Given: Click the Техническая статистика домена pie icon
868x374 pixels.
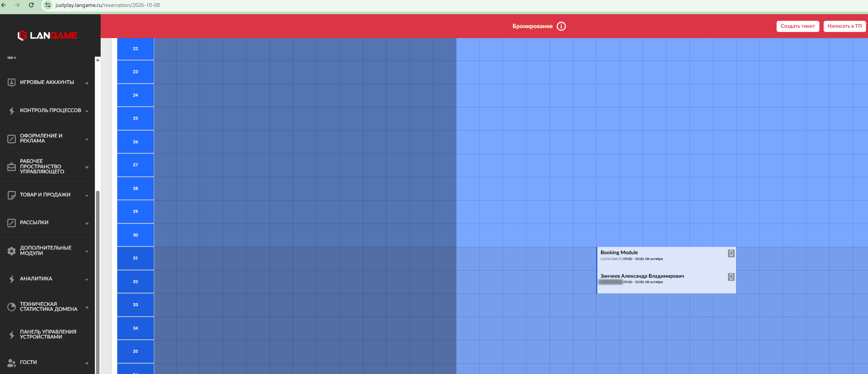Looking at the screenshot, I should (11, 307).
